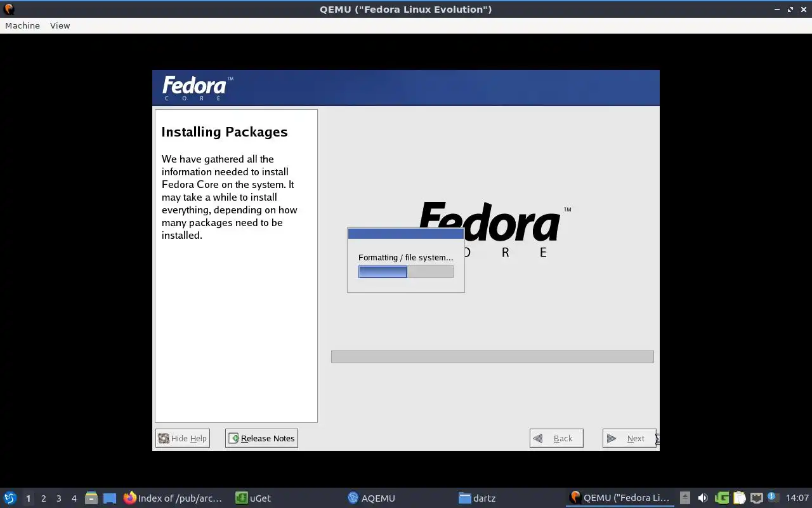Maximize the QEMU window

pos(790,9)
